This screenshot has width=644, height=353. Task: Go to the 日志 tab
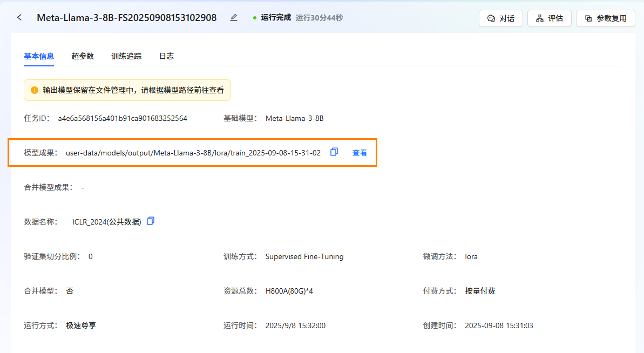(x=166, y=56)
